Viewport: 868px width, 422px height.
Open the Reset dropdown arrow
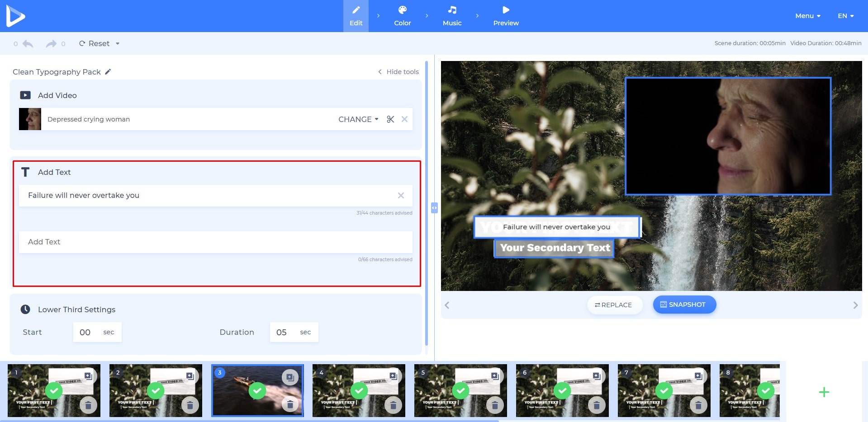tap(118, 44)
